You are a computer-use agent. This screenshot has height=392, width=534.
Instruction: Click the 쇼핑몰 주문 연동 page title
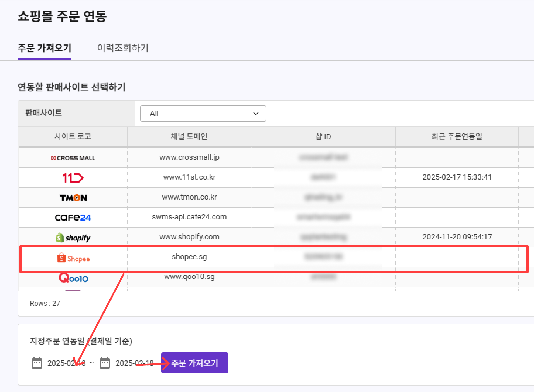click(x=62, y=16)
